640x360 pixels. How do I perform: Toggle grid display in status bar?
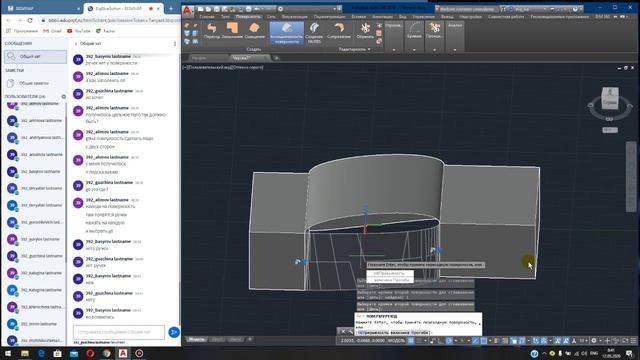[411, 340]
